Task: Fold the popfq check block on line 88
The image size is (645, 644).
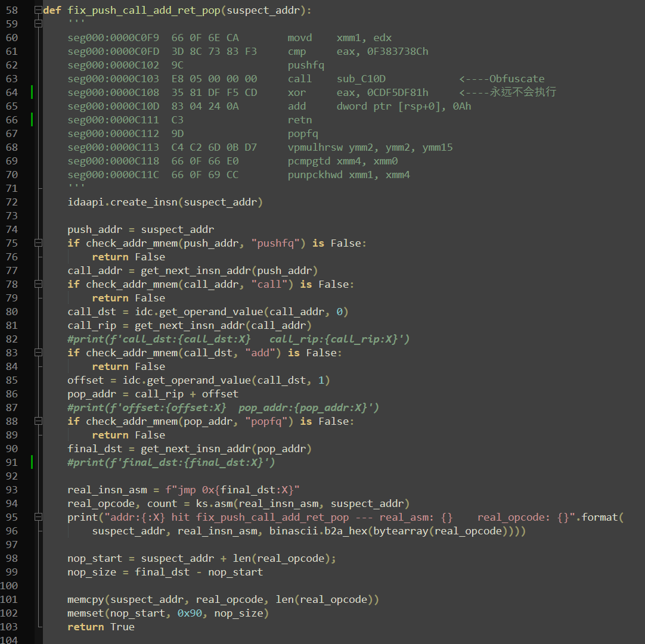Action: tap(38, 421)
